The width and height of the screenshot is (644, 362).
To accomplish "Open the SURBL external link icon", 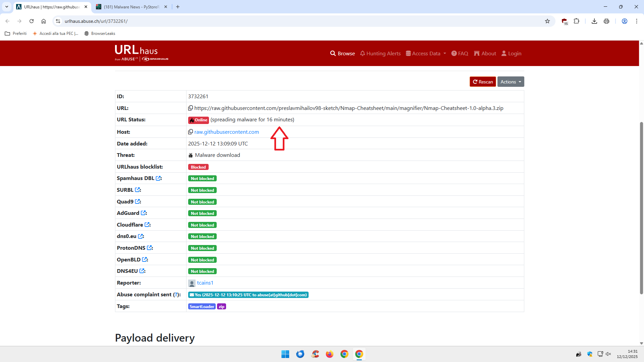I will (x=138, y=190).
